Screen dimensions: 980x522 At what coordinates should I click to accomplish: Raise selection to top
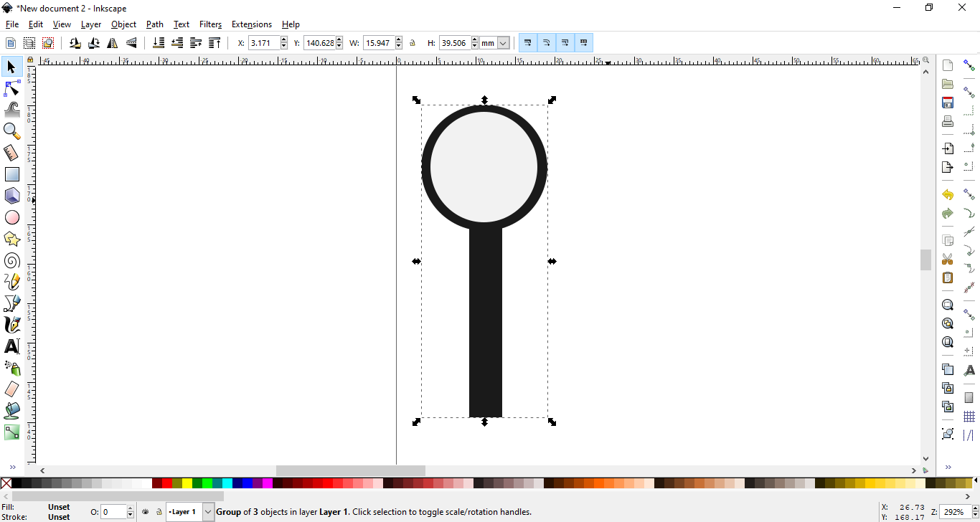pos(215,42)
